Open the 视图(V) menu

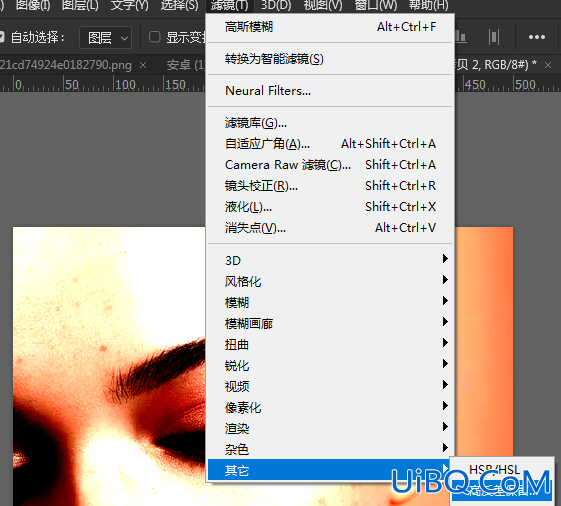tap(323, 5)
